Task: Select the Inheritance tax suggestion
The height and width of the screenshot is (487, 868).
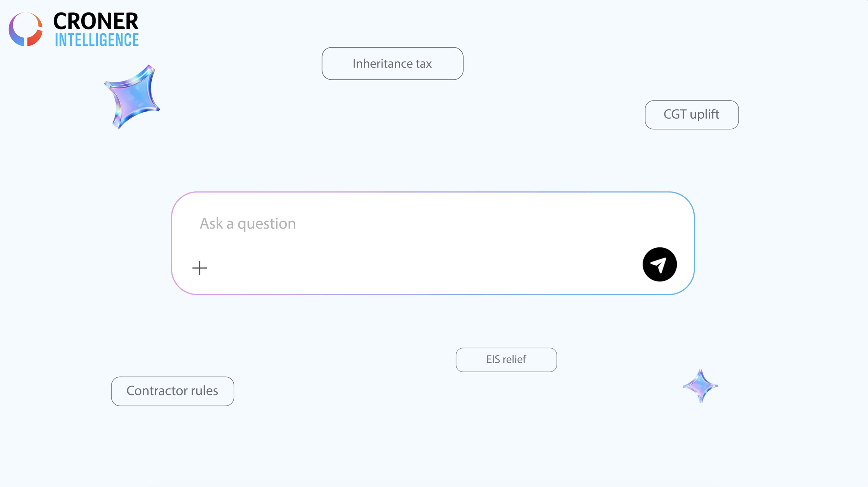Action: tap(392, 63)
